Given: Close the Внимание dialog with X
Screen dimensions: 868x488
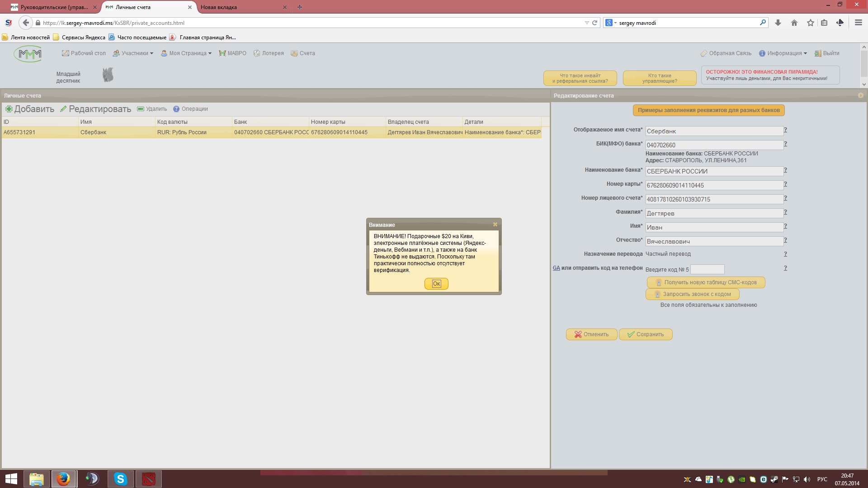Looking at the screenshot, I should [x=495, y=225].
